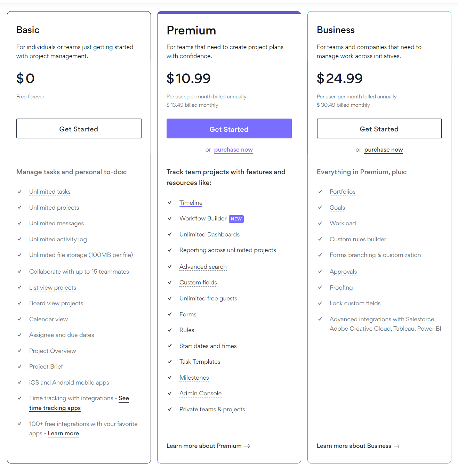Screen dimensions: 458x476
Task: Open the See time tracking apps link
Action: [55, 408]
